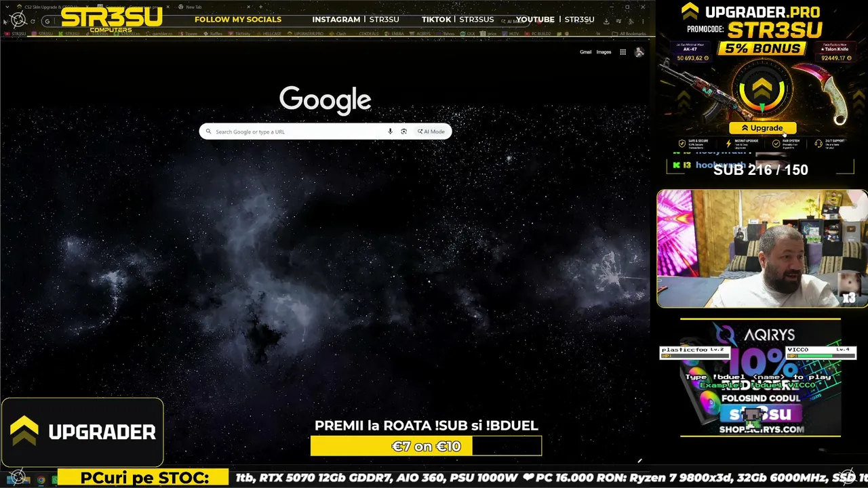Open the Tipeee bookmark
Viewport: 868px width, 488px height.
(x=189, y=33)
